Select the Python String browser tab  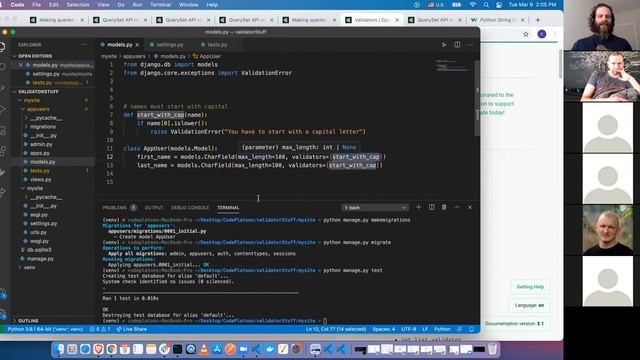tap(497, 20)
